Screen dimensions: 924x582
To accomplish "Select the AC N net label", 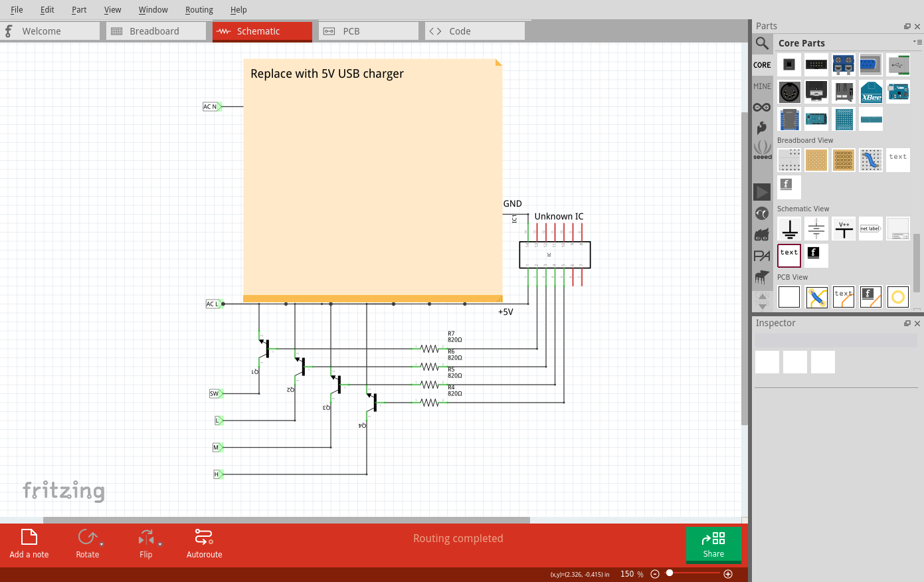I will coord(212,106).
